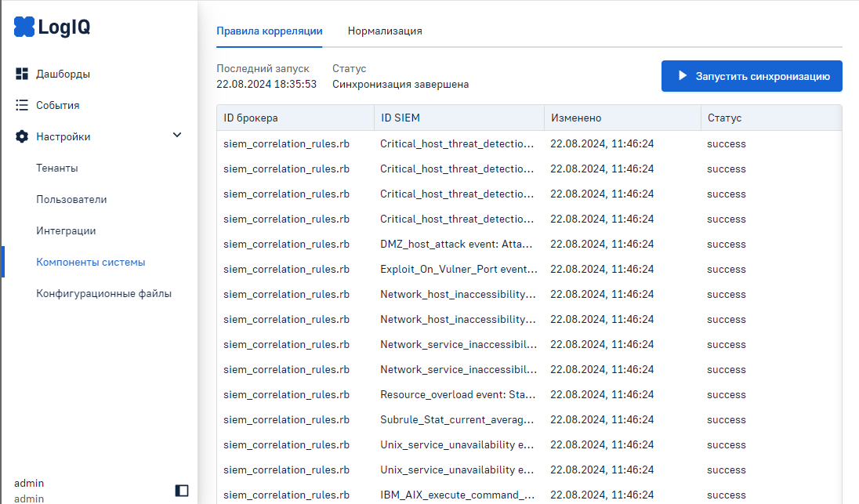
Task: Click the Статус column header
Action: point(724,118)
